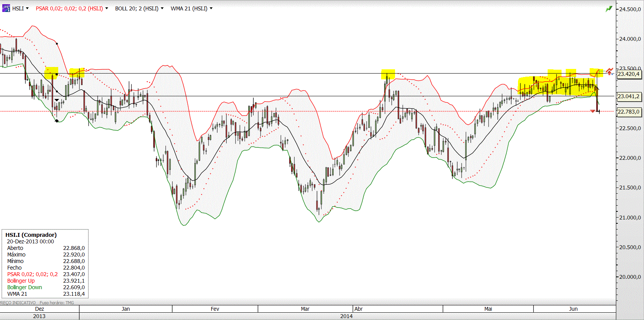The image size is (644, 320).
Task: Click the Jan month on the time axis
Action: (126, 309)
